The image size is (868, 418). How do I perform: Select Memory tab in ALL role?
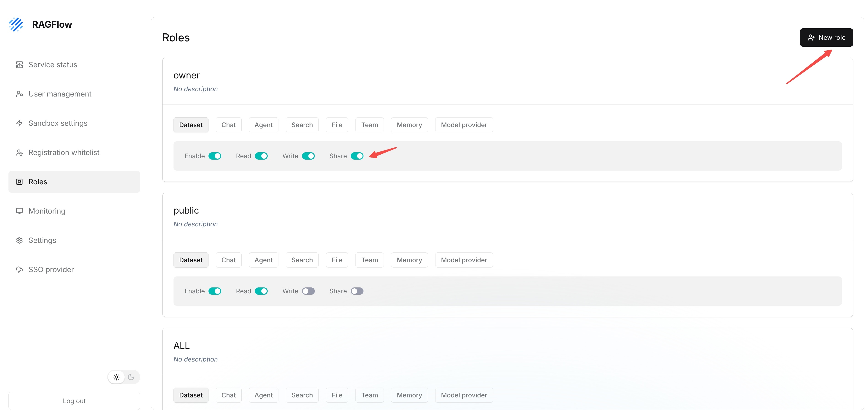tap(409, 395)
